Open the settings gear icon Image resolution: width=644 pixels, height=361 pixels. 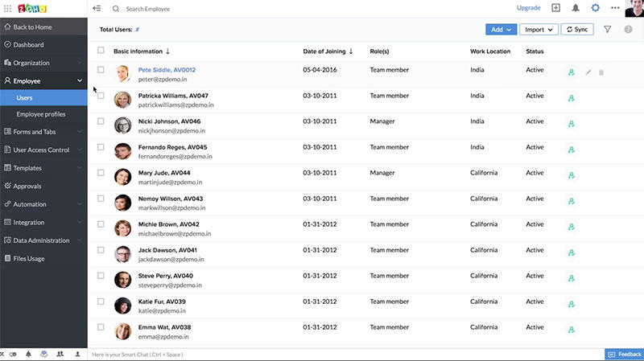click(596, 8)
